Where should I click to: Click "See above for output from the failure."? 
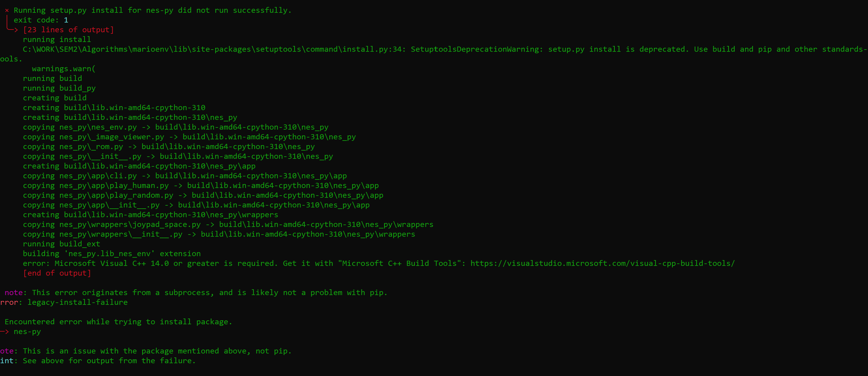109,361
